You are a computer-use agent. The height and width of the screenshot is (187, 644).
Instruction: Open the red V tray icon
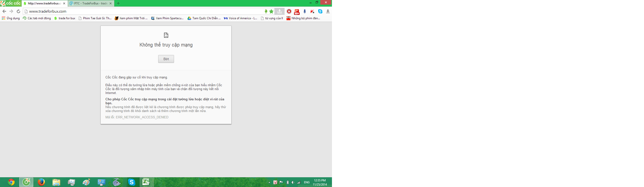(275, 182)
